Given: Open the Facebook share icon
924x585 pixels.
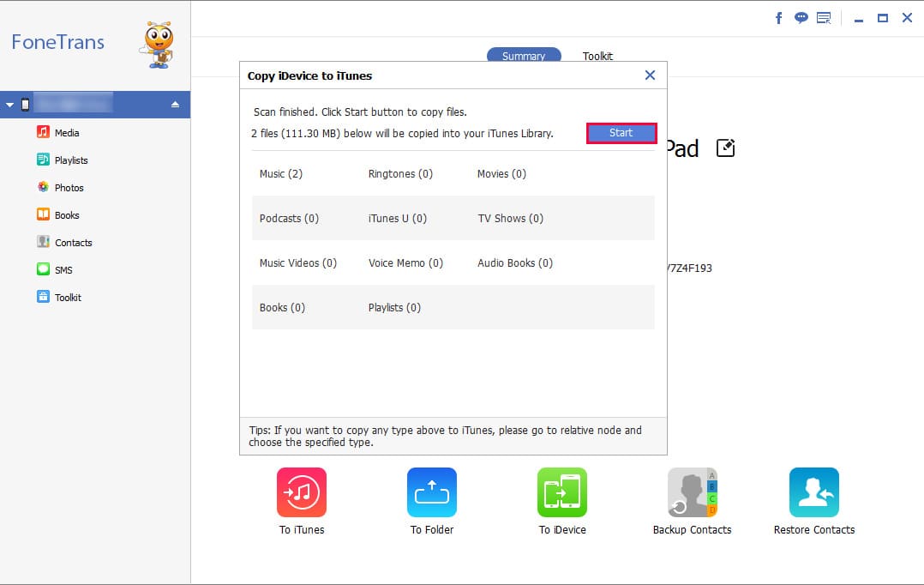Looking at the screenshot, I should click(x=778, y=18).
